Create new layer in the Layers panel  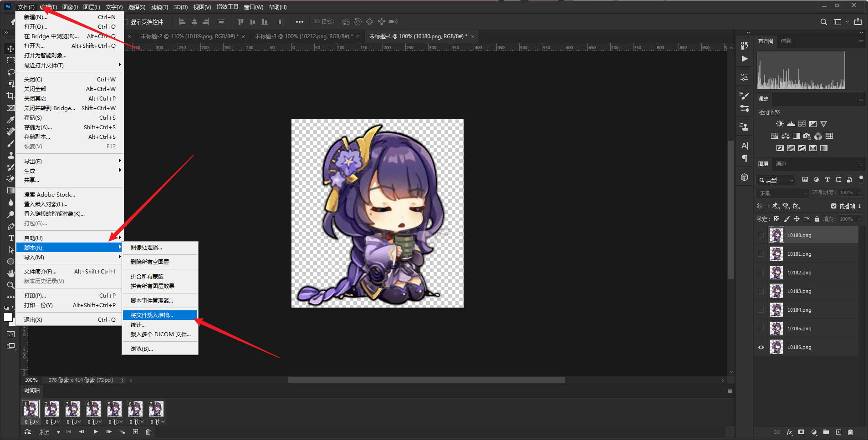click(x=838, y=432)
